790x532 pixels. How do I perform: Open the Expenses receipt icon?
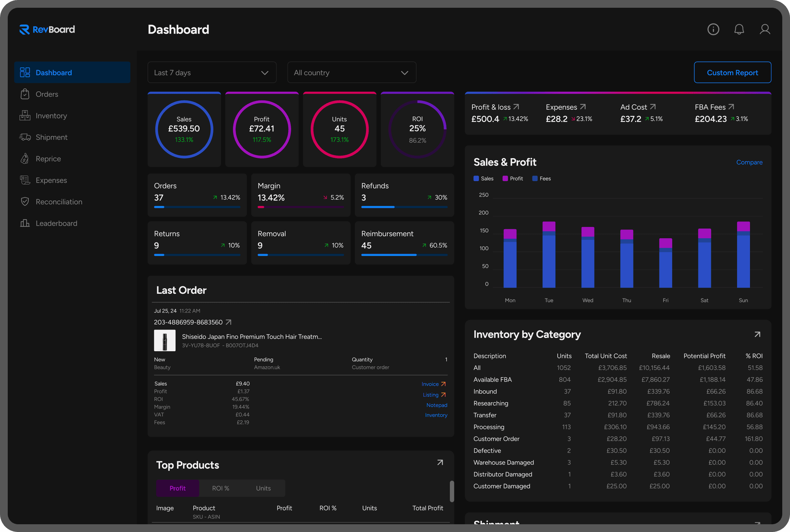pos(25,180)
